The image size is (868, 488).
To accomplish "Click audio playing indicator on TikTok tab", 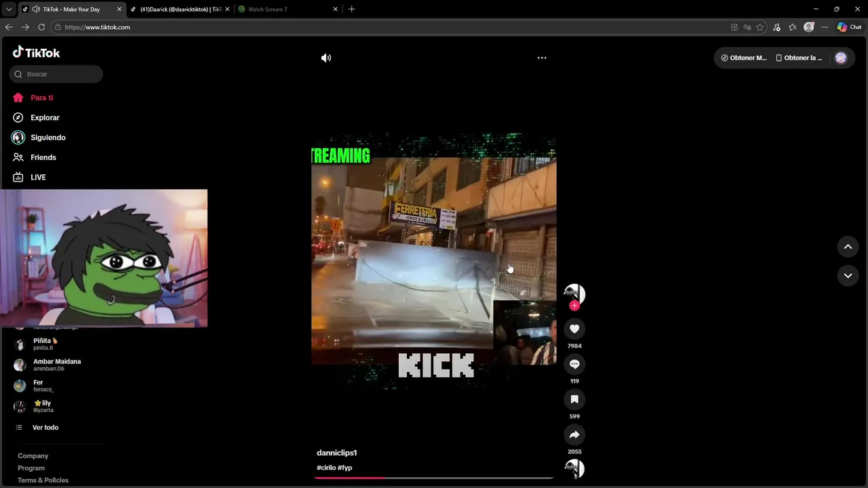I will click(36, 9).
